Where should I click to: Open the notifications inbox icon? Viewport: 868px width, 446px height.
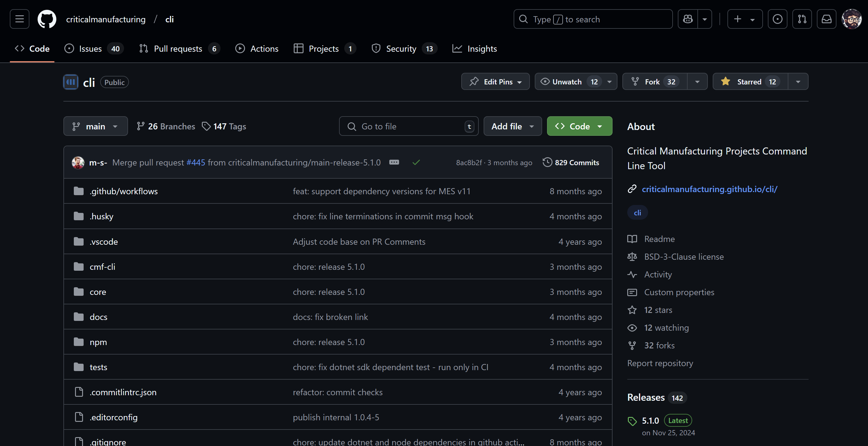(x=827, y=19)
